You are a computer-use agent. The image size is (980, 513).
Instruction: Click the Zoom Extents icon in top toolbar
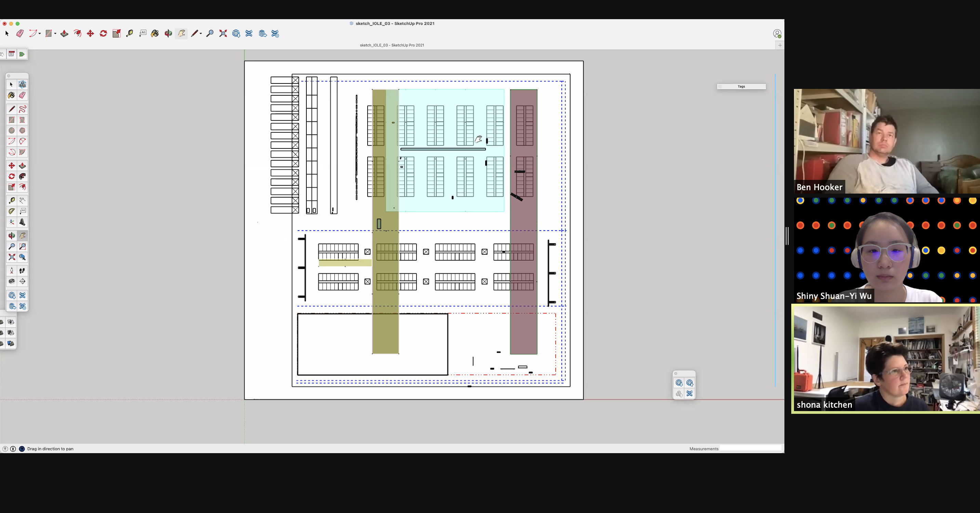click(223, 34)
